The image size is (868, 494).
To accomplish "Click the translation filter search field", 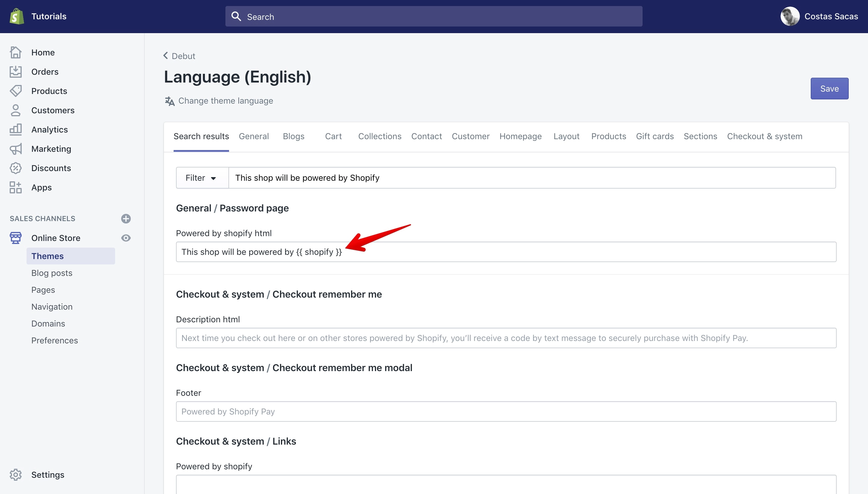I will (532, 178).
